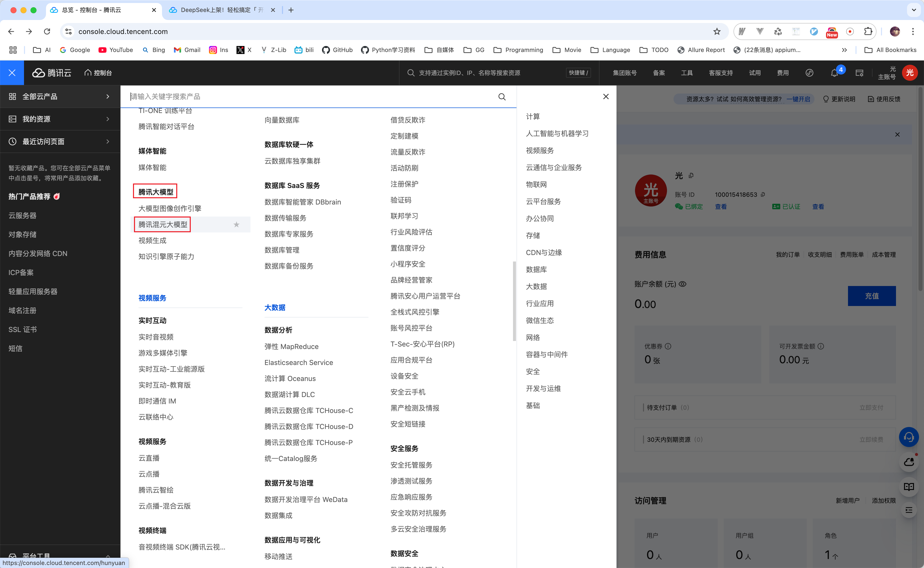Open 我的订单 link

(x=788, y=255)
